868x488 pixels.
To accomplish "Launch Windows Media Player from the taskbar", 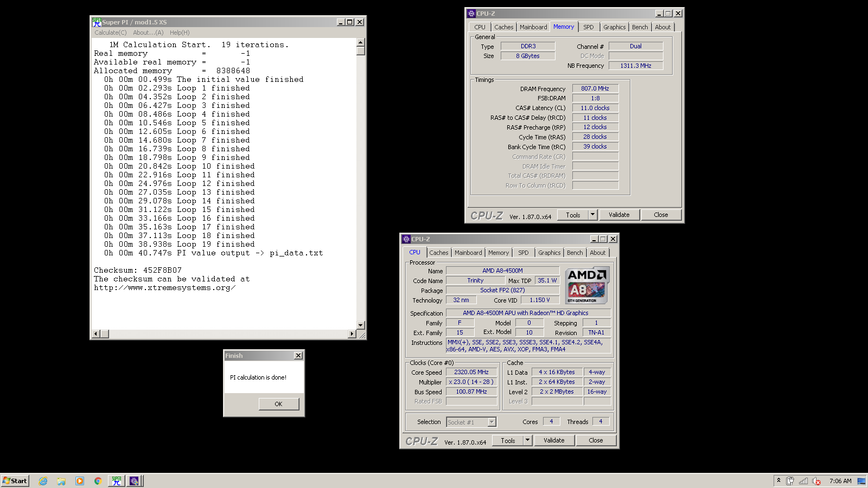I will coord(80,481).
